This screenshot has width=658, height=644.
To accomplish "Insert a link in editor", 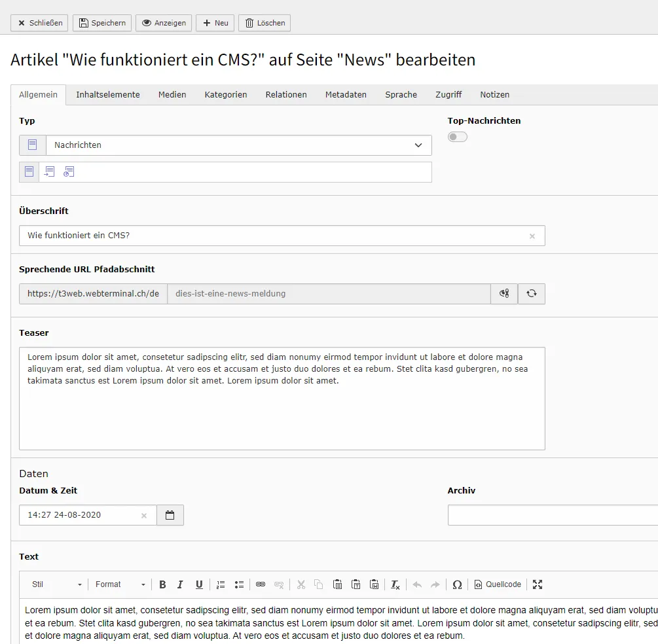I will tap(261, 584).
